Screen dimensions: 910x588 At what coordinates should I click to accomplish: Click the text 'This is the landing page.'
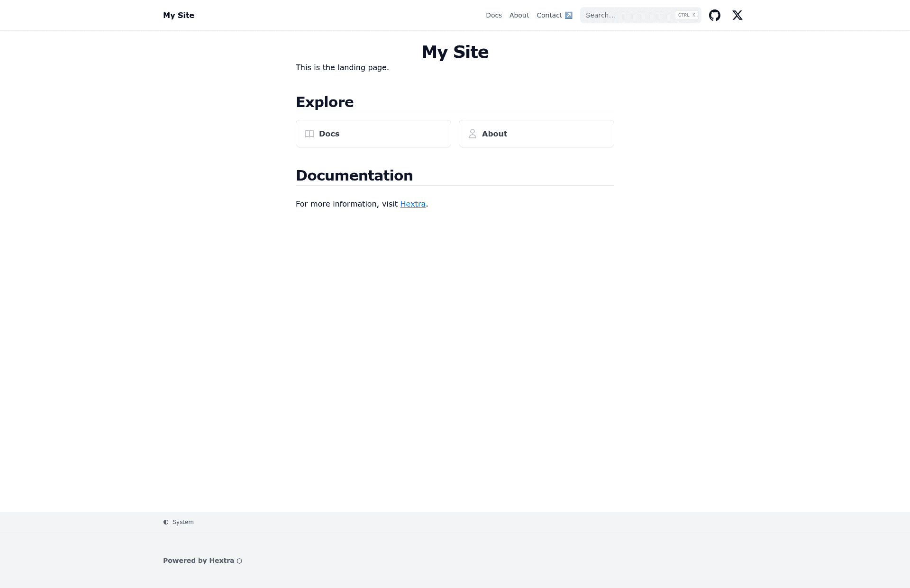pyautogui.click(x=342, y=67)
